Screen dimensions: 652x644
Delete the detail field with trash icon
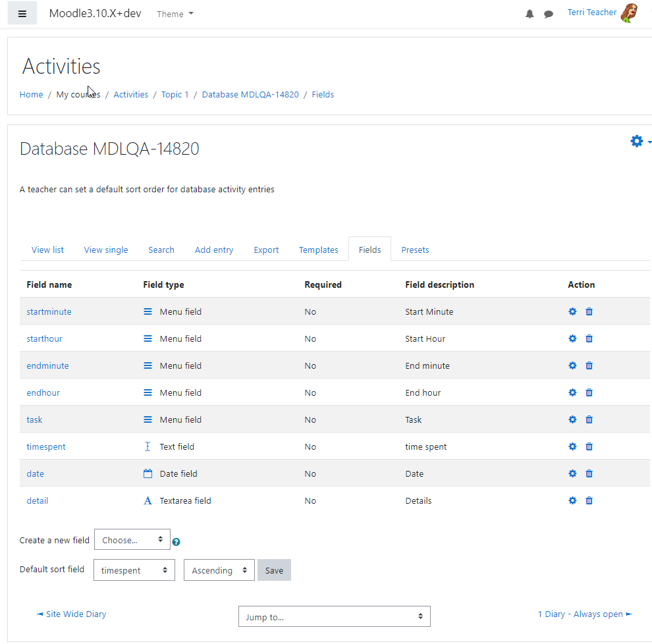pyautogui.click(x=589, y=500)
